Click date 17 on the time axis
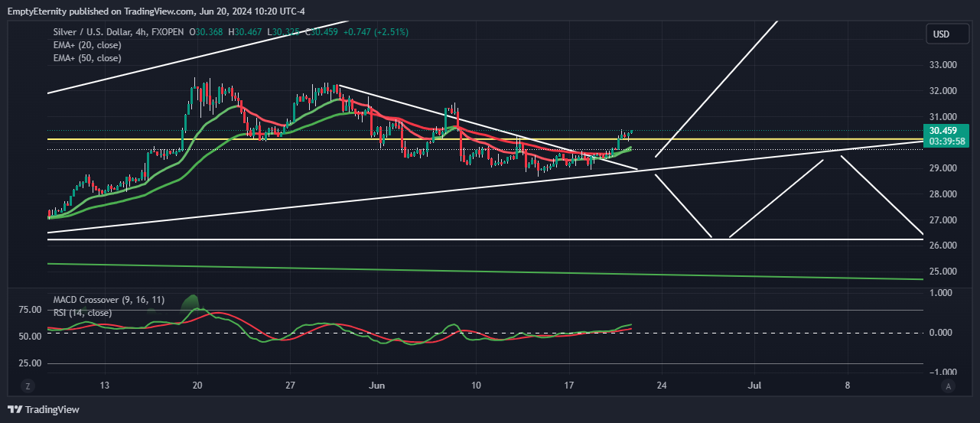980x423 pixels. (568, 386)
